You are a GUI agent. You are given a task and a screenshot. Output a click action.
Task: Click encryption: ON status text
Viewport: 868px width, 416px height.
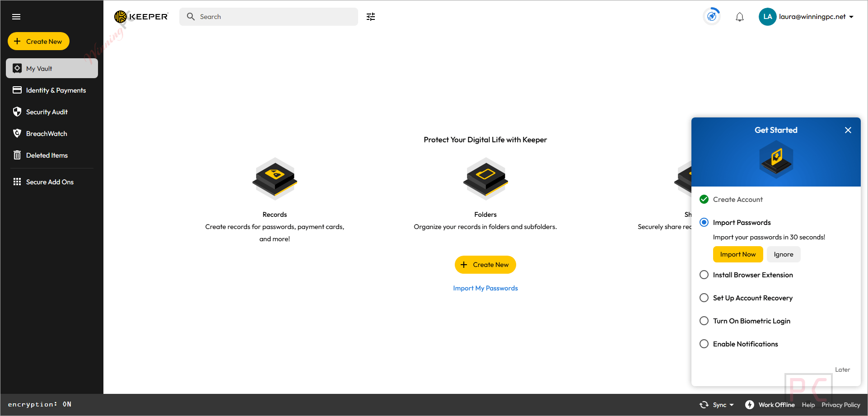tap(40, 404)
